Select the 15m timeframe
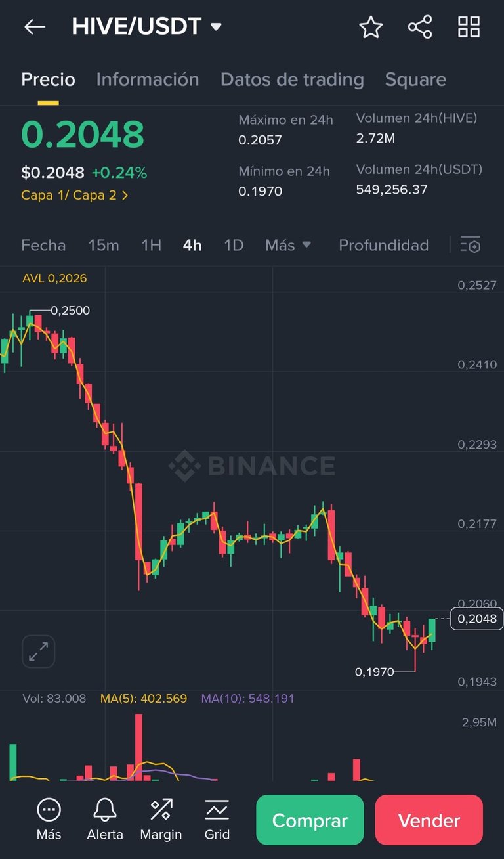The height and width of the screenshot is (859, 504). click(104, 245)
